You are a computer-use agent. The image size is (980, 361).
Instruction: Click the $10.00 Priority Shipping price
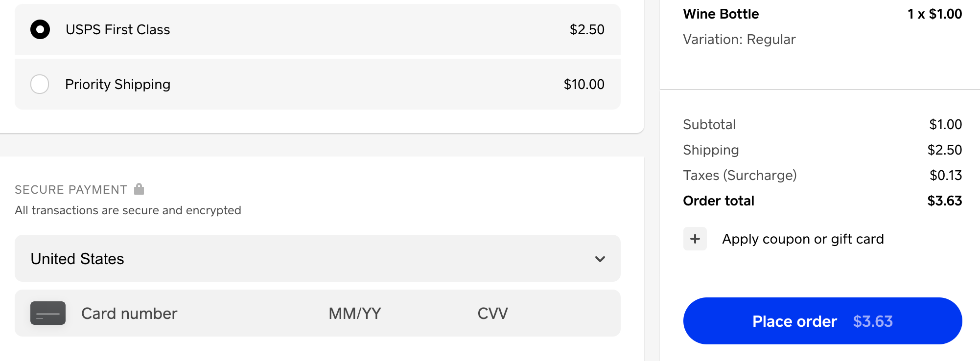pos(583,84)
